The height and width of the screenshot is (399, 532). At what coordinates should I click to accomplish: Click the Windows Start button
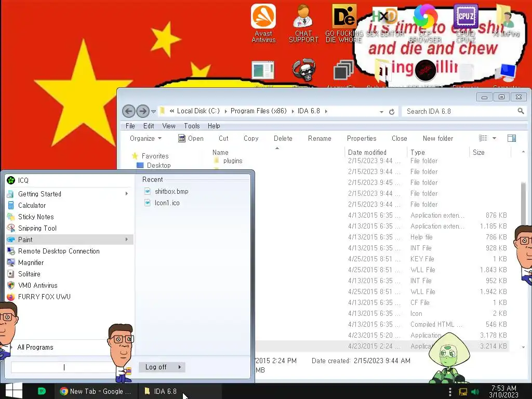(14, 391)
